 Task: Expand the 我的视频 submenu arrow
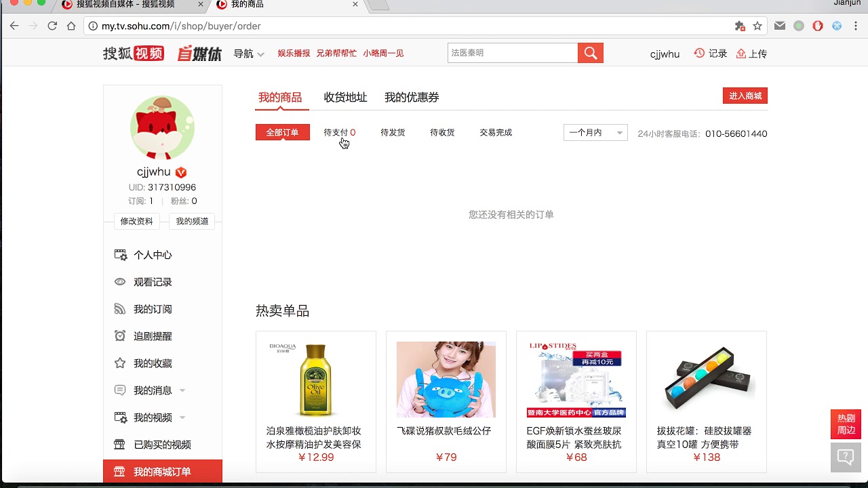[182, 418]
